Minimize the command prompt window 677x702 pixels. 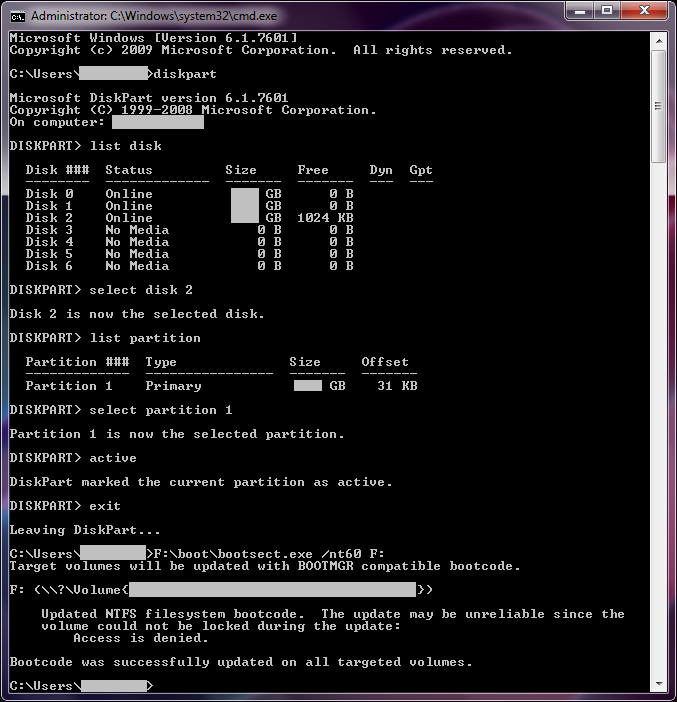(x=579, y=11)
